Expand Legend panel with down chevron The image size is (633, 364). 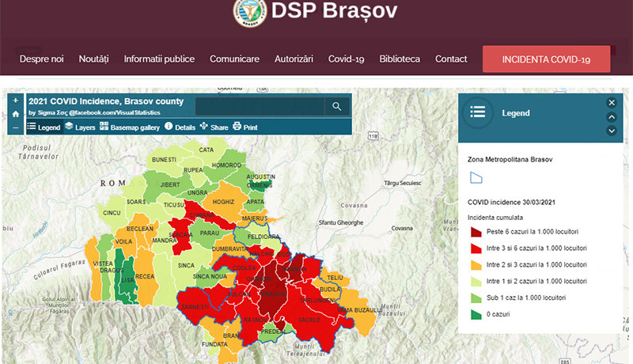point(612,131)
